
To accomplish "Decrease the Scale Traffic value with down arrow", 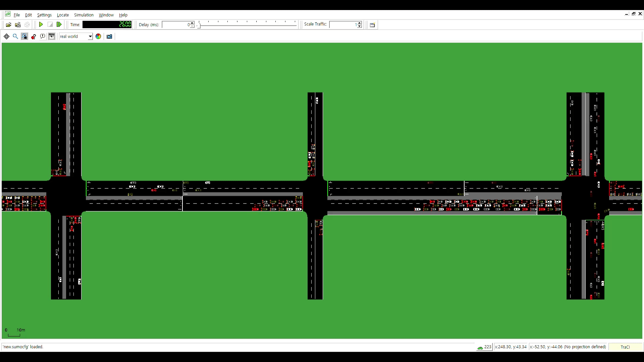I will (x=360, y=26).
